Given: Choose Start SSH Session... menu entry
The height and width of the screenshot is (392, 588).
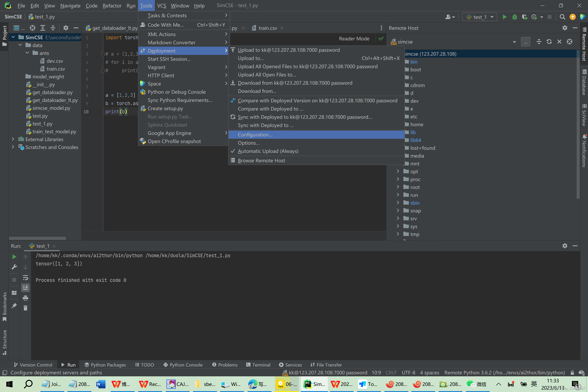Looking at the screenshot, I should [169, 59].
